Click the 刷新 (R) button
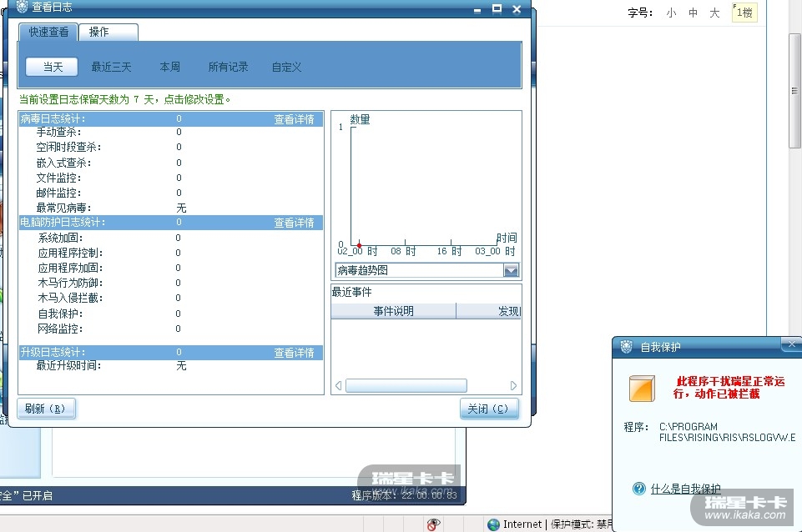The width and height of the screenshot is (802, 532). click(46, 409)
